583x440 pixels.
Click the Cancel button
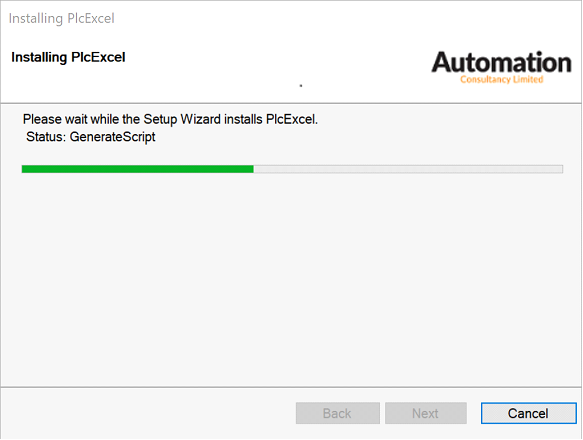(528, 413)
